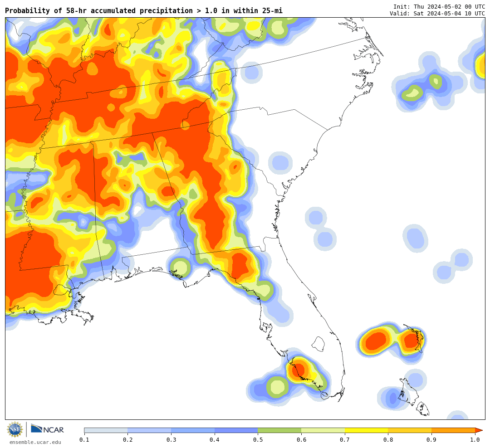Image resolution: width=490 pixels, height=448 pixels.
Task: Click the 0.9–1.0 orange colorbar segment
Action: click(453, 430)
